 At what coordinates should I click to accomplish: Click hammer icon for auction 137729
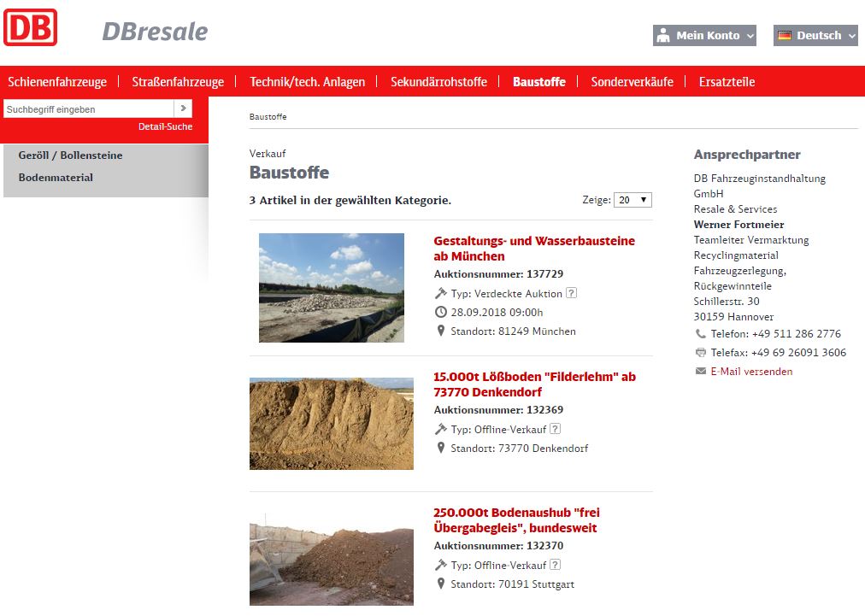(x=441, y=293)
